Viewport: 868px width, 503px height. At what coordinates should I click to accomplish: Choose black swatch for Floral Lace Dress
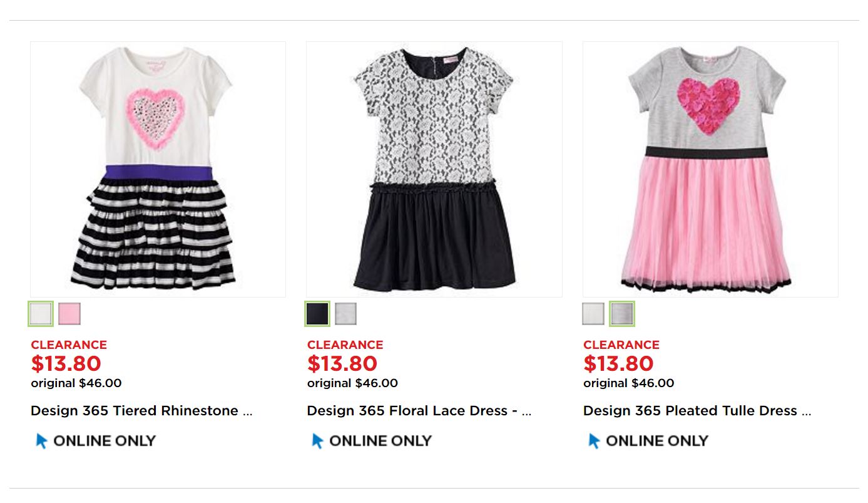(317, 314)
